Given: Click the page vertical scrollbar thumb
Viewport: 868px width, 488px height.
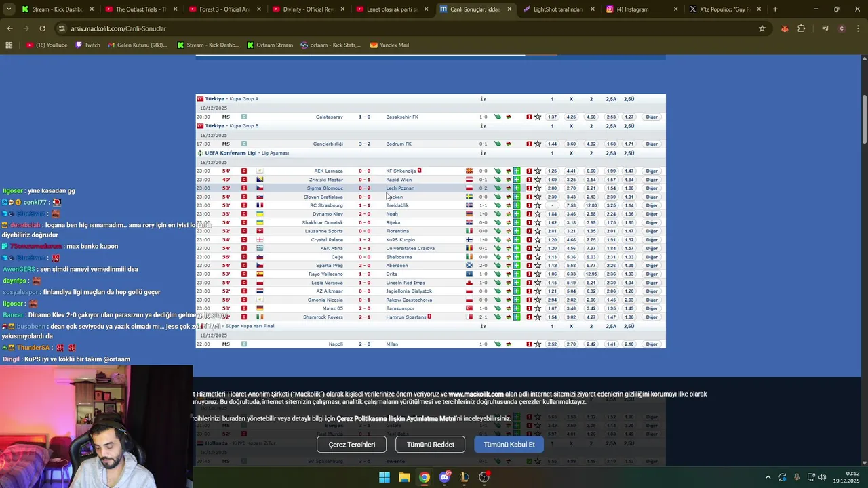Looking at the screenshot, I should 865,119.
